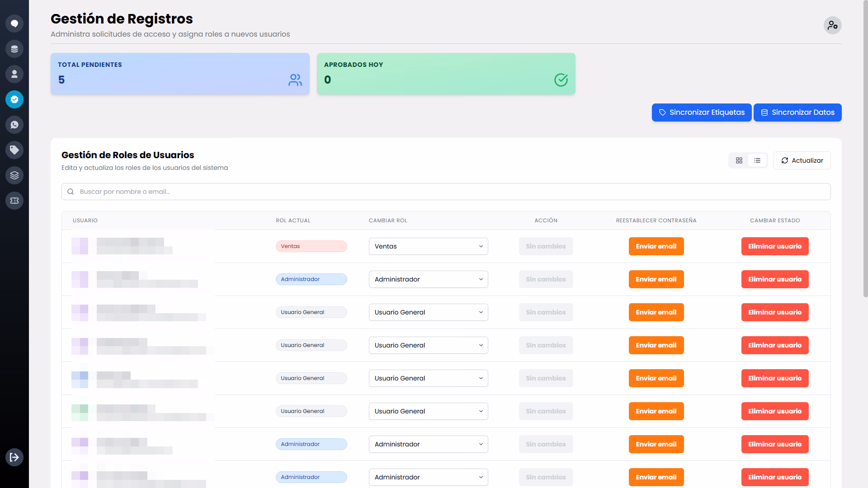
Task: Expand first Administrador role dropdown
Action: tap(428, 279)
